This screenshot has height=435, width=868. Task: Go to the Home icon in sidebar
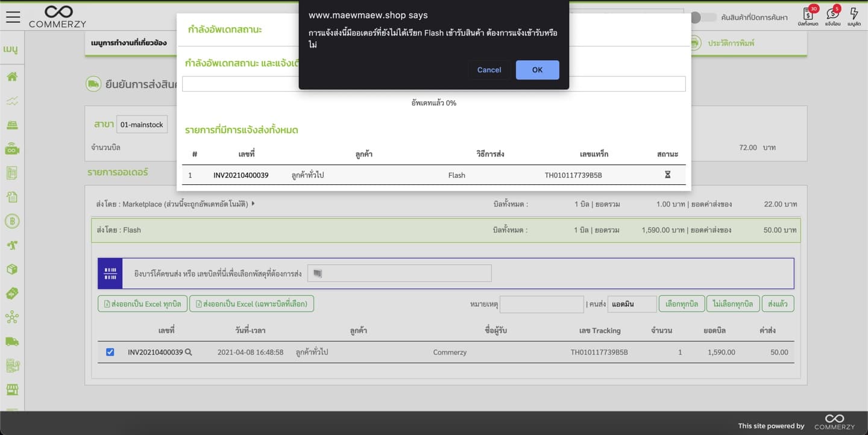(x=12, y=77)
